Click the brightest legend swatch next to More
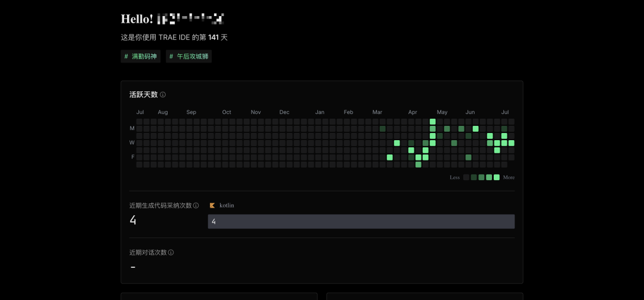Viewport: 644px width, 300px height. [497, 177]
